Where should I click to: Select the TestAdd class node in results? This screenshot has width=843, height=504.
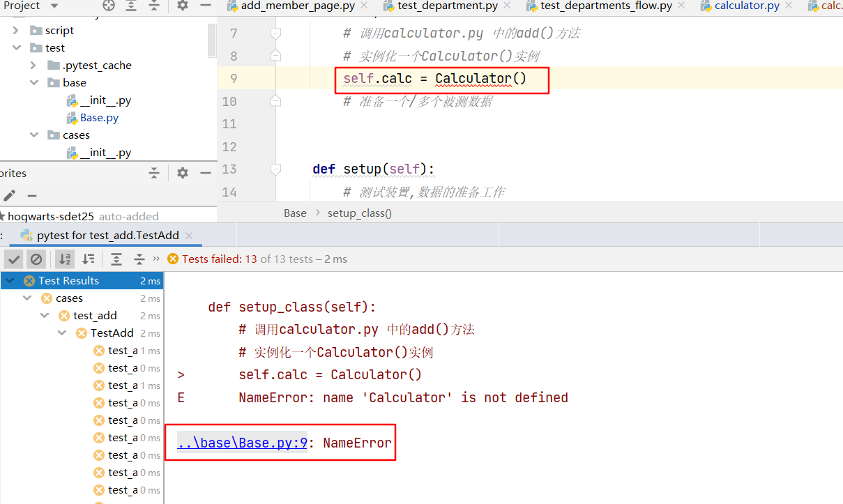coord(112,333)
